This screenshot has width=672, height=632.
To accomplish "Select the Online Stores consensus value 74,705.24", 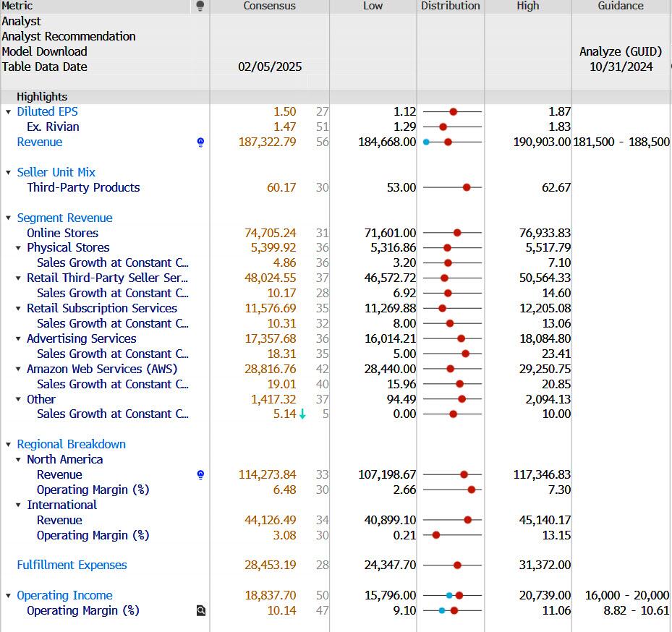I will (x=270, y=233).
